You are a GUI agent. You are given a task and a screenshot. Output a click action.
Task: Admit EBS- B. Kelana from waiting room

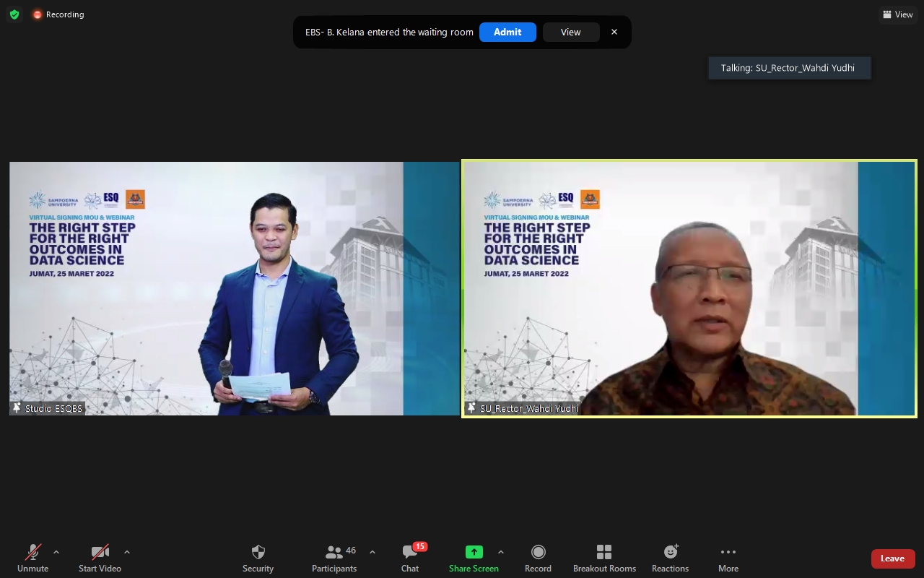click(507, 33)
